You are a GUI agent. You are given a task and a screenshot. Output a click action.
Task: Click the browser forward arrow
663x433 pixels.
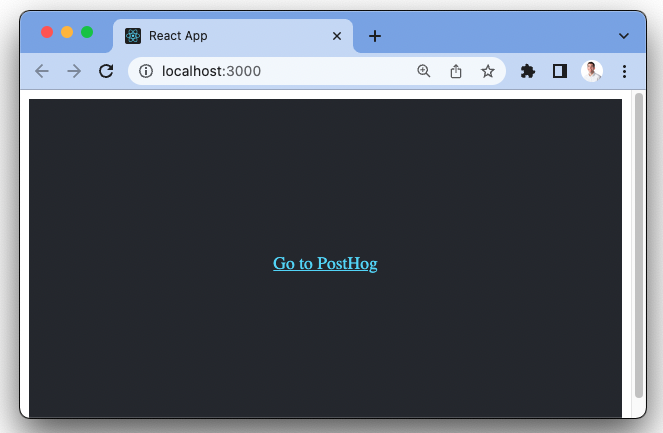(x=73, y=71)
